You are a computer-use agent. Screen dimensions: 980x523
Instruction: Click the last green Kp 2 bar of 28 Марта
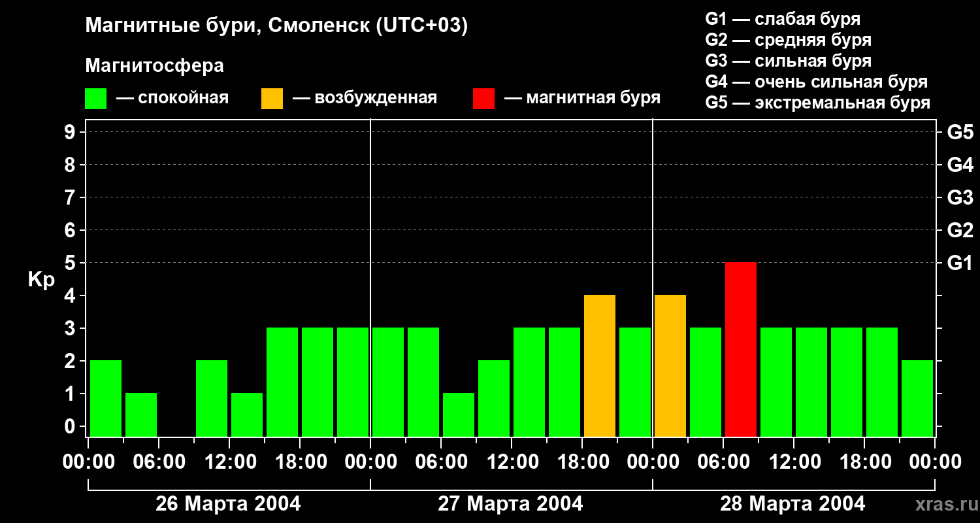[917, 398]
